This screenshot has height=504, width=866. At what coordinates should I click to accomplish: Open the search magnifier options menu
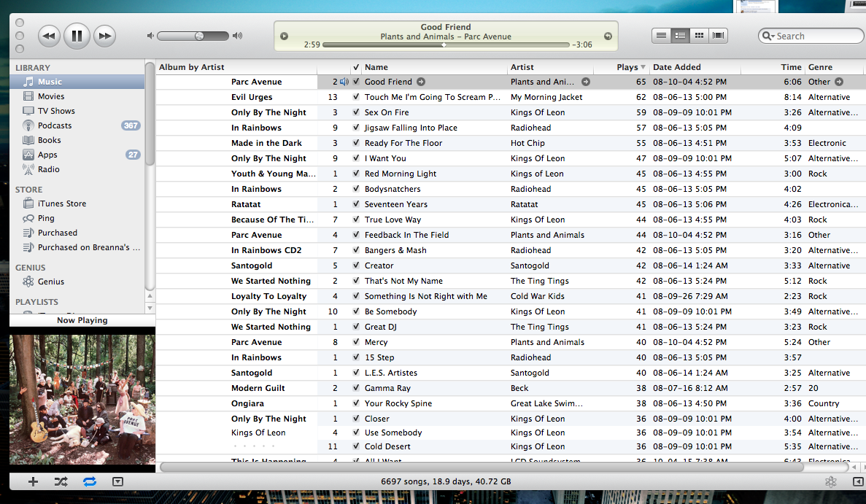(768, 36)
